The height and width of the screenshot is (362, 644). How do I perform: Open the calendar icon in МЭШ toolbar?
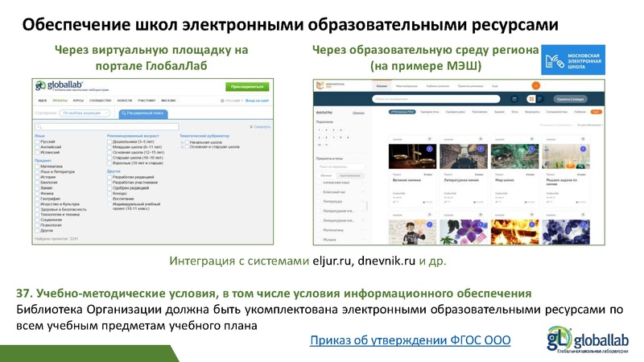514,99
